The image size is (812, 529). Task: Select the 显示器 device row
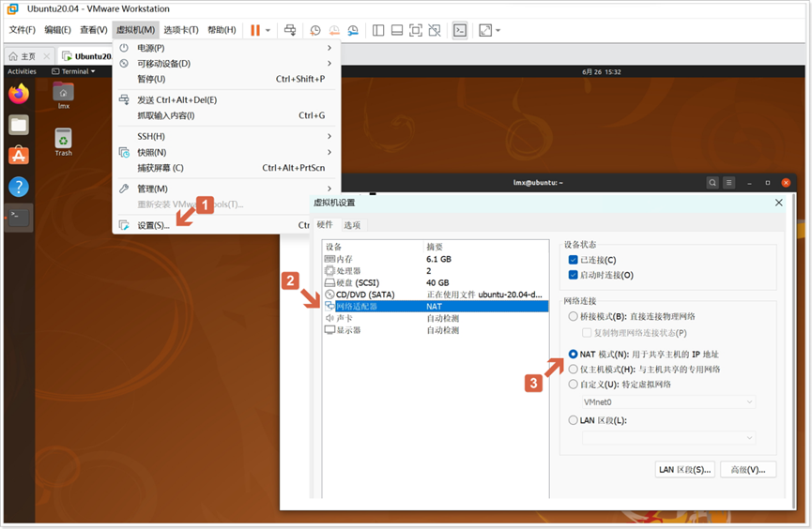tap(436, 330)
